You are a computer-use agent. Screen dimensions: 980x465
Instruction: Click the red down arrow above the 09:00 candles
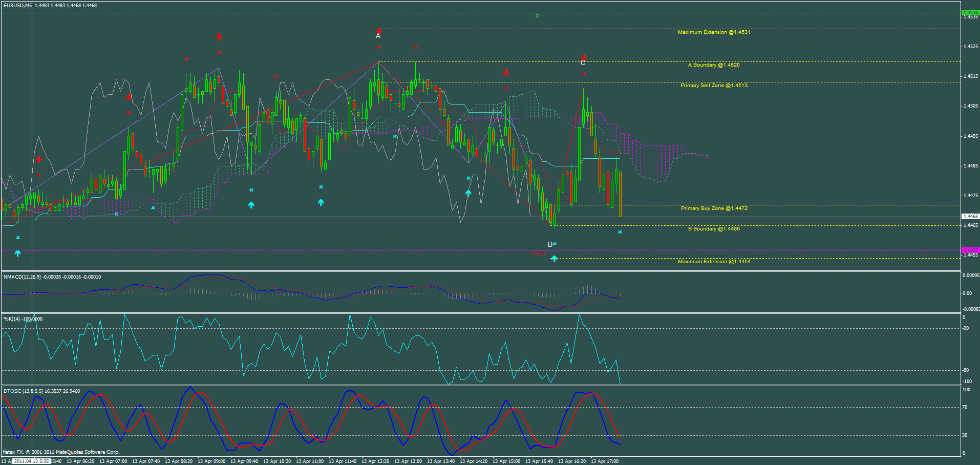coord(220,36)
